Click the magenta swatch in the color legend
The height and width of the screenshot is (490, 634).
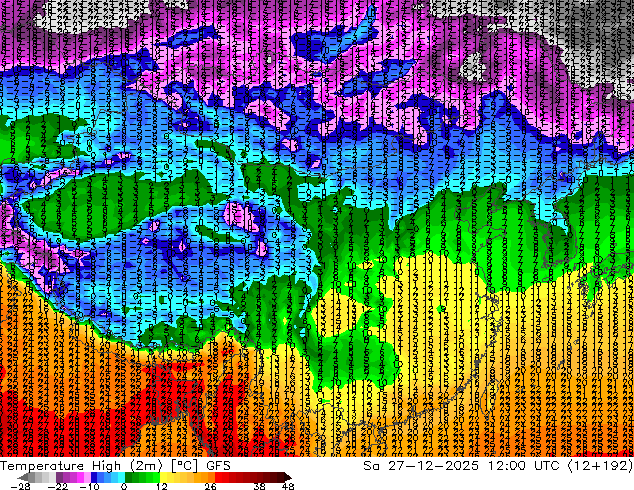(x=80, y=477)
